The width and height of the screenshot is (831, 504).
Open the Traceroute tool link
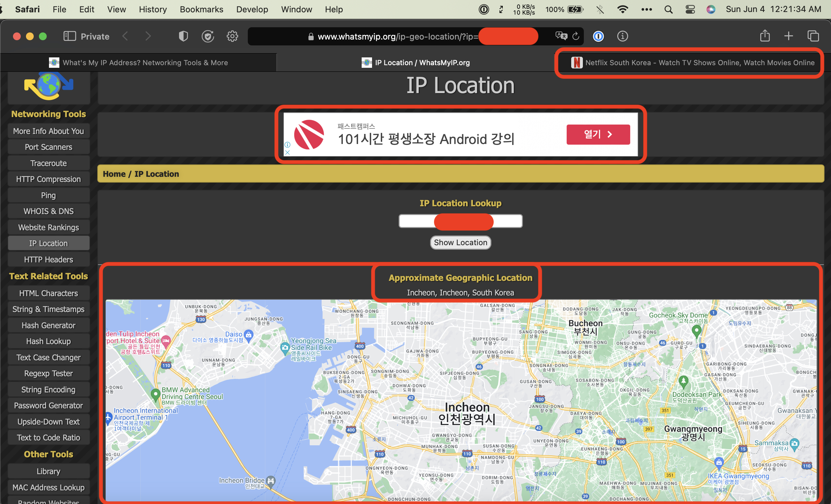(x=49, y=163)
